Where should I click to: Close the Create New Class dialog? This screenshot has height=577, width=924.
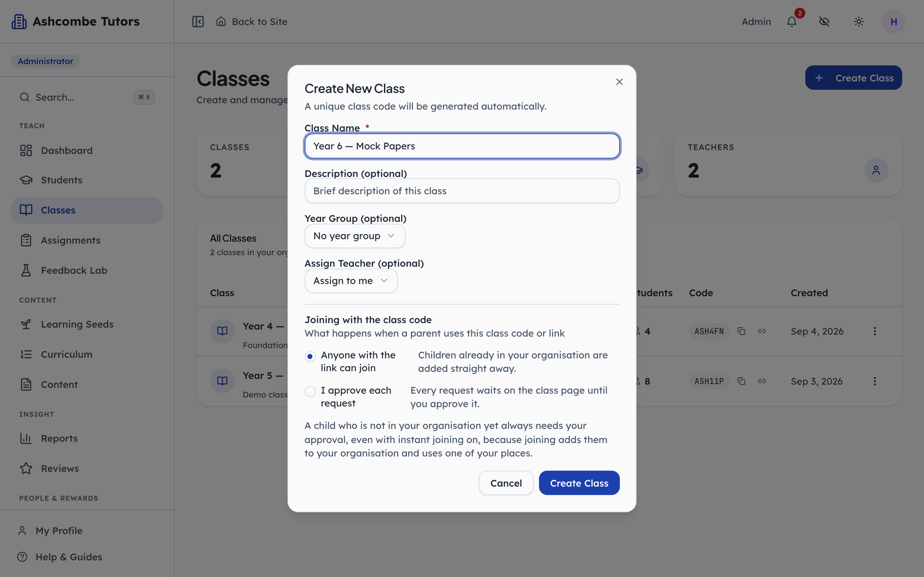click(x=619, y=82)
